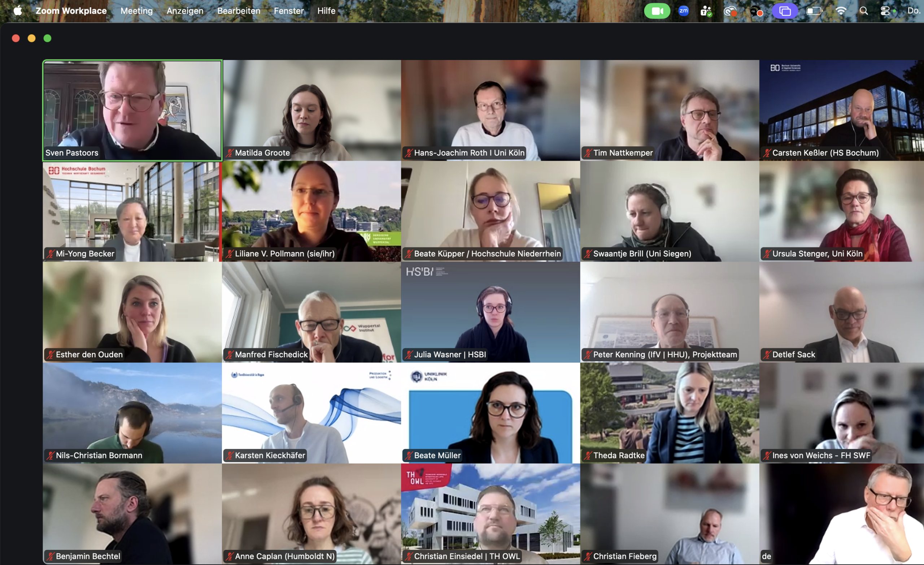Select Sven Pastoors's active speaker video tile
924x565 pixels.
[x=132, y=111]
